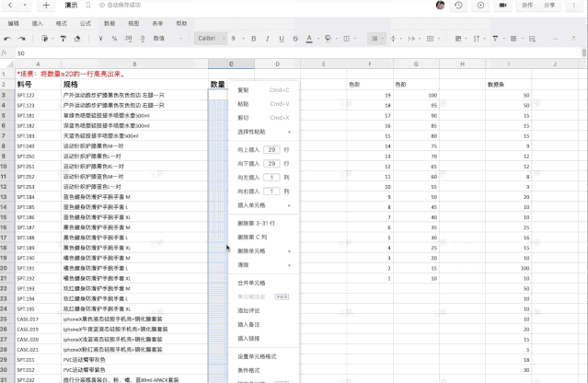Apply the currency ¥ format
The image size is (588, 383).
click(100, 39)
